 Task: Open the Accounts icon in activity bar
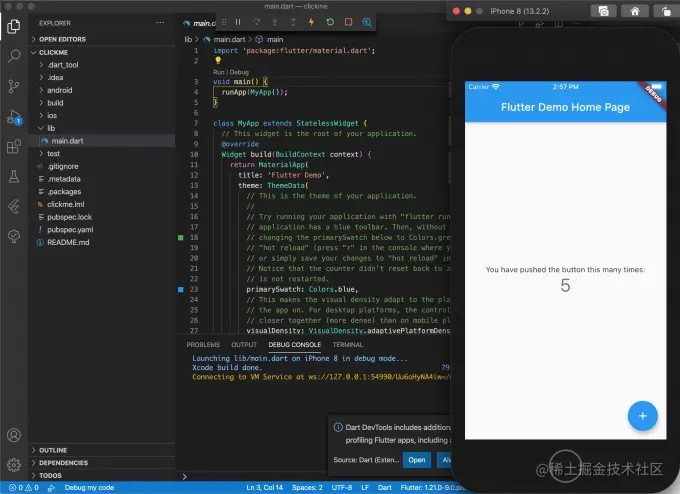point(13,435)
